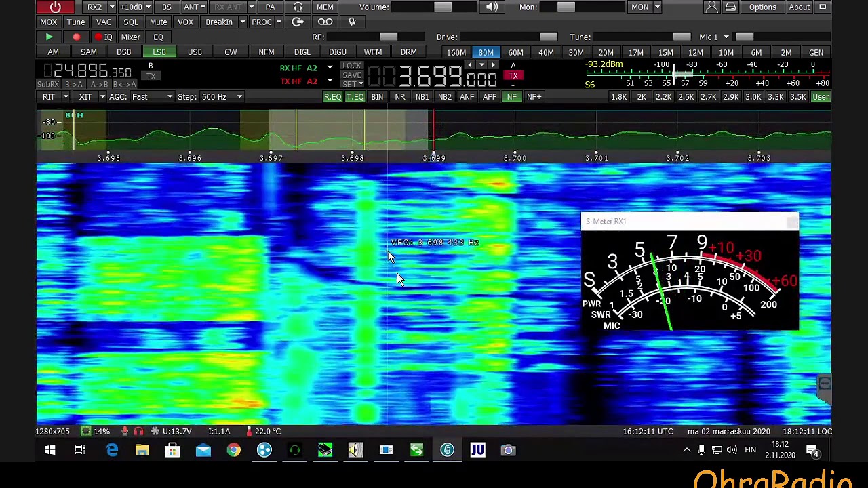The image size is (868, 488).
Task: Expand the MON dropdown arrow
Action: coord(657,7)
